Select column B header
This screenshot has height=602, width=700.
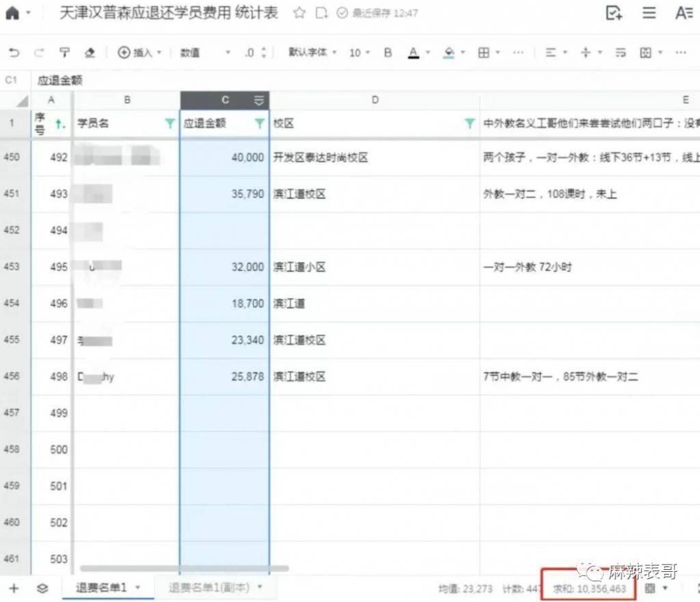click(x=126, y=100)
